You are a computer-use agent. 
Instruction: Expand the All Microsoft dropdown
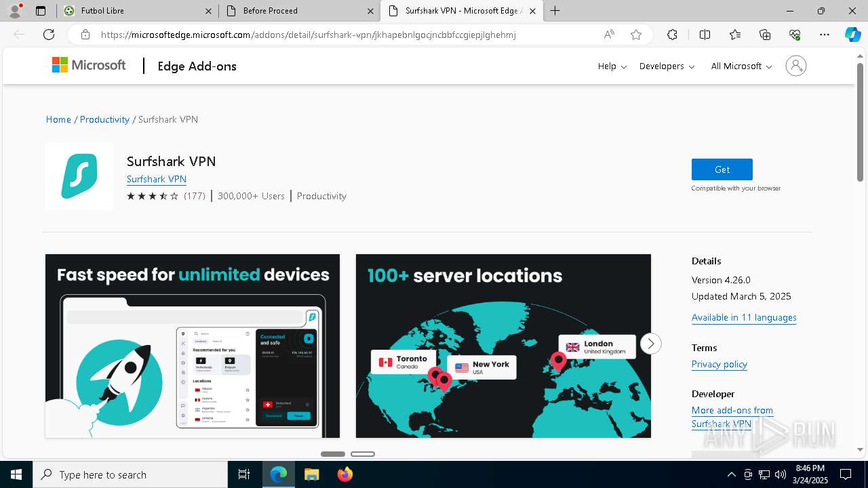click(741, 66)
